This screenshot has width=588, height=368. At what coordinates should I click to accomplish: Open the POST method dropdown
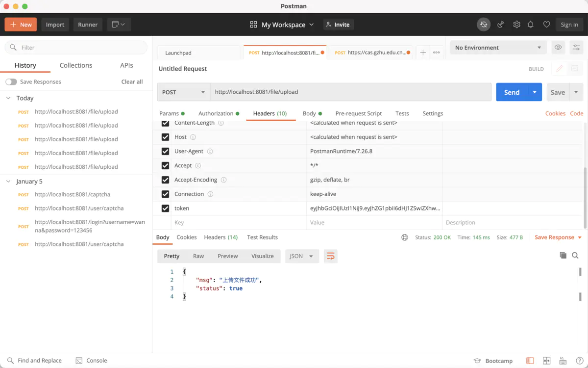pyautogui.click(x=184, y=92)
